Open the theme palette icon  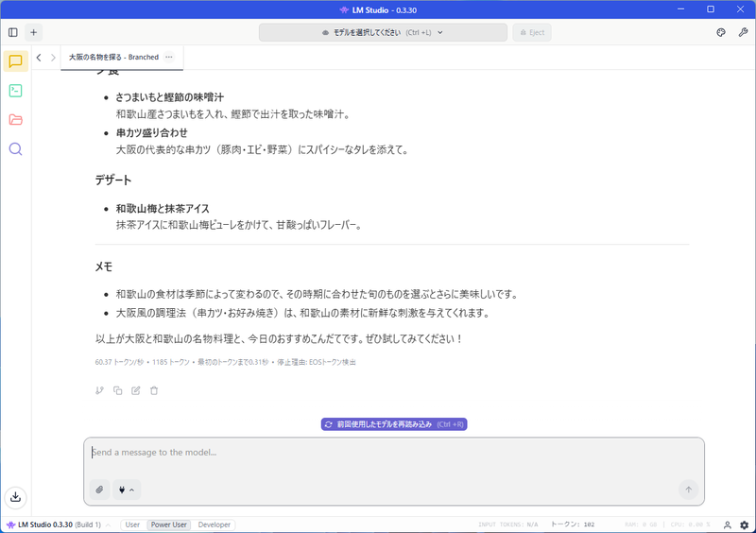[721, 32]
